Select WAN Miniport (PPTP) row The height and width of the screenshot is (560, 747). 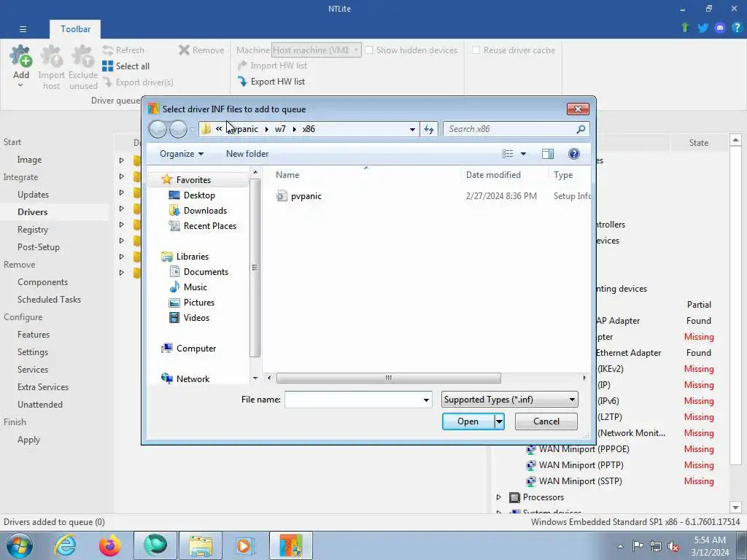pyautogui.click(x=581, y=465)
